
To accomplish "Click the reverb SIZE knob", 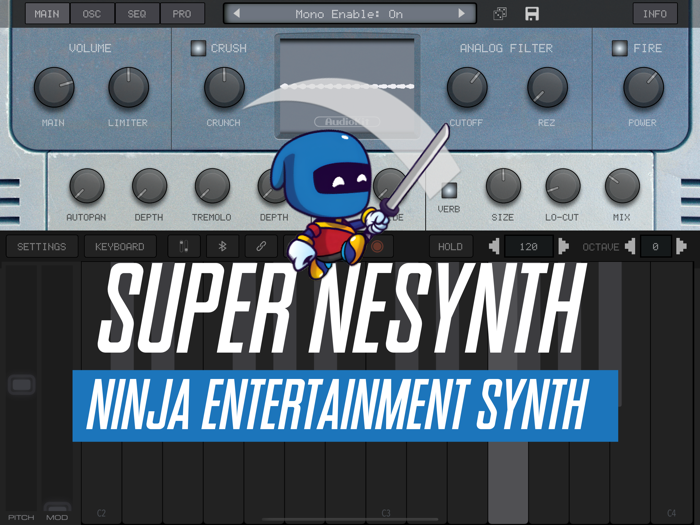I will click(x=503, y=186).
